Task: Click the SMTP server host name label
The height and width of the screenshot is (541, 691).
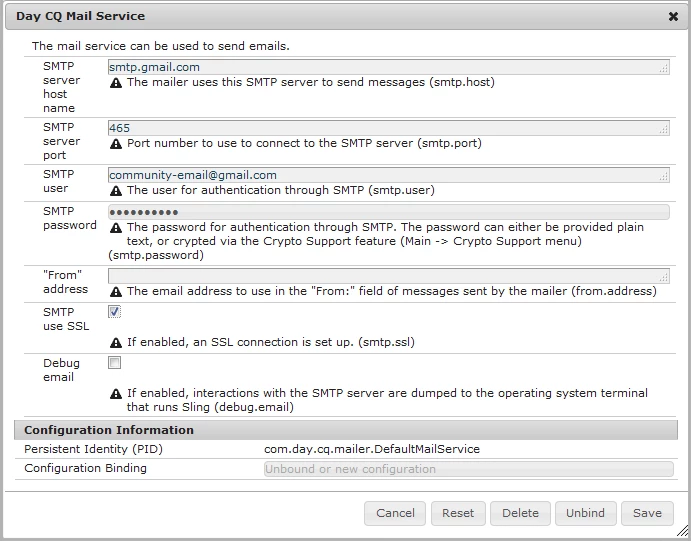Action: [x=62, y=87]
